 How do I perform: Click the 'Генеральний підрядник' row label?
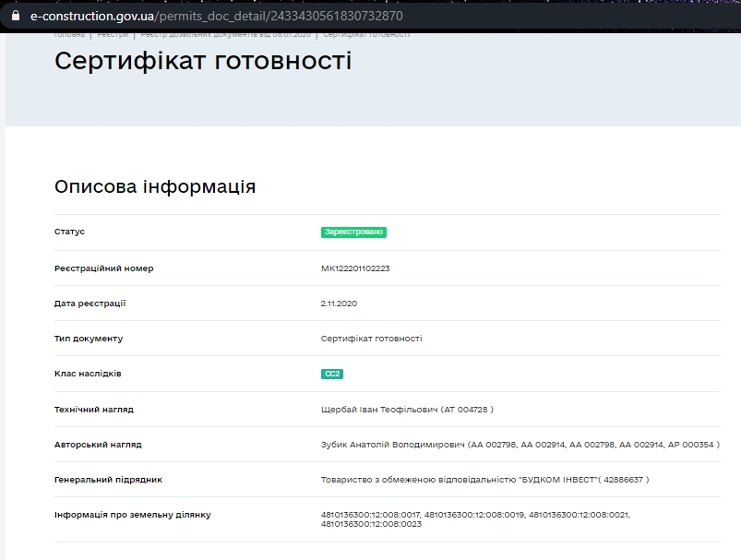108,480
